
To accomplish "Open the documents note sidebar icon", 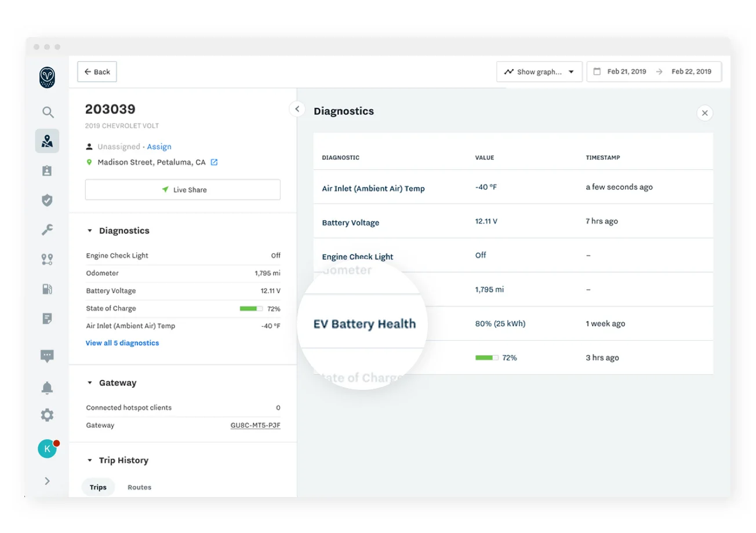I will pyautogui.click(x=47, y=318).
